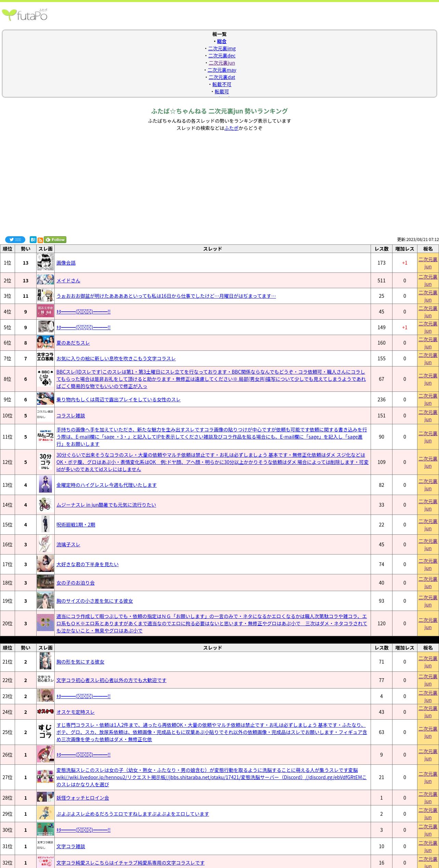The height and width of the screenshot is (868, 439).
Task: Open the 呪術廻戦1期・2期 thread
Action: coord(76,525)
